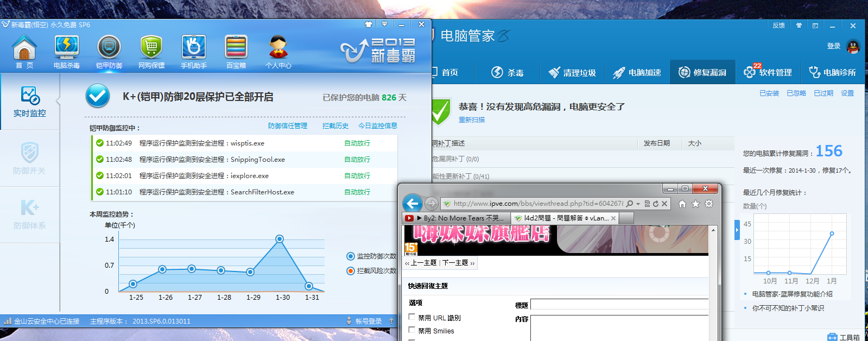The width and height of the screenshot is (868, 341).
Task: Open 电脑诊所 tab in 电脑管家
Action: [832, 72]
